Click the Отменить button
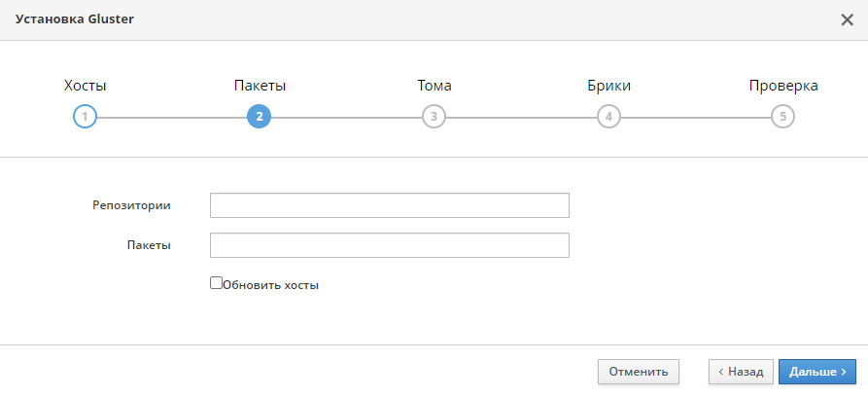Viewport: 868px width, 398px height. [x=639, y=372]
